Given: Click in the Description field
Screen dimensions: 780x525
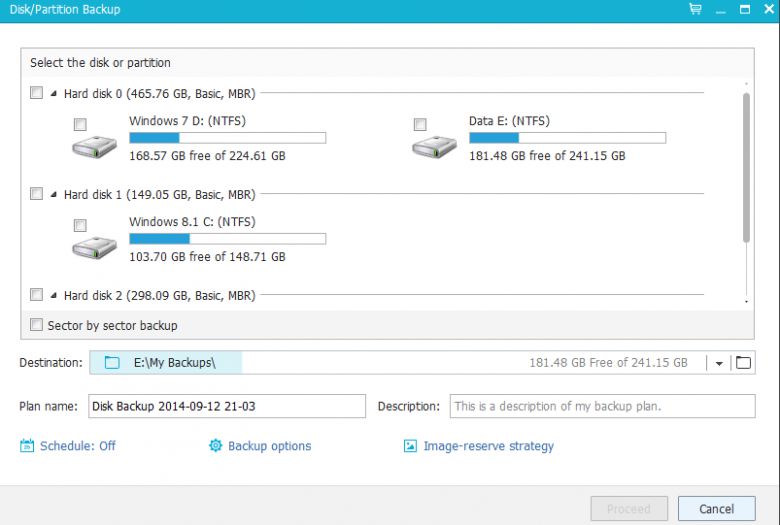Looking at the screenshot, I should pos(602,406).
